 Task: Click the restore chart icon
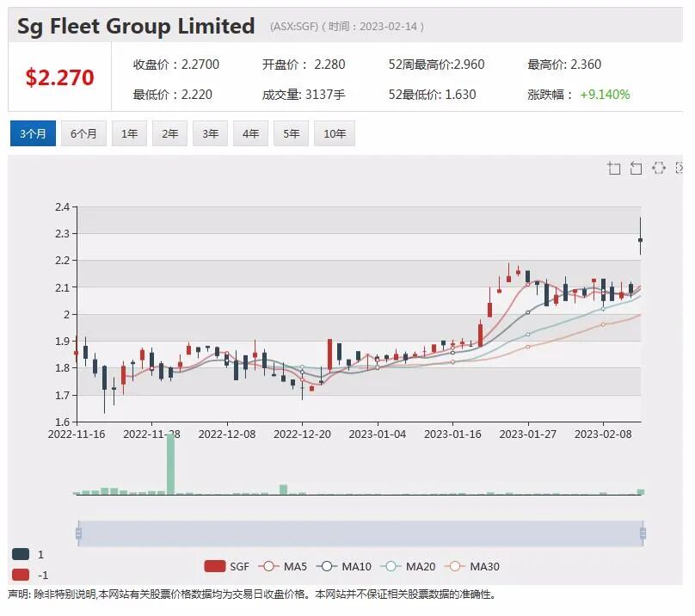(x=659, y=168)
